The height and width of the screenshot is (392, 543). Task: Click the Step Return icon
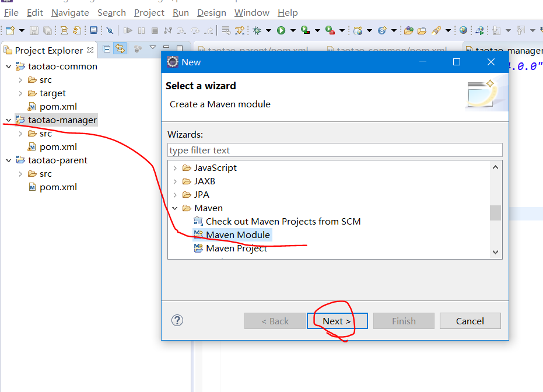(x=208, y=30)
